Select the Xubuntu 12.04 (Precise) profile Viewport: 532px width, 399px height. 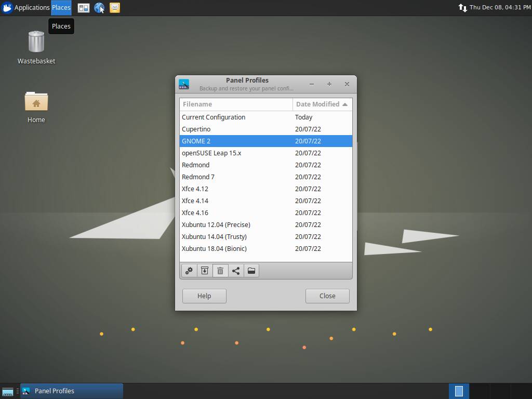[265, 224]
